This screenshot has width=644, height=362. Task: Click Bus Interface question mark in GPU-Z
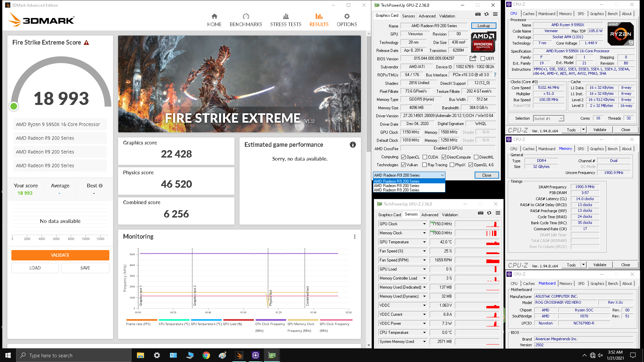tap(495, 75)
